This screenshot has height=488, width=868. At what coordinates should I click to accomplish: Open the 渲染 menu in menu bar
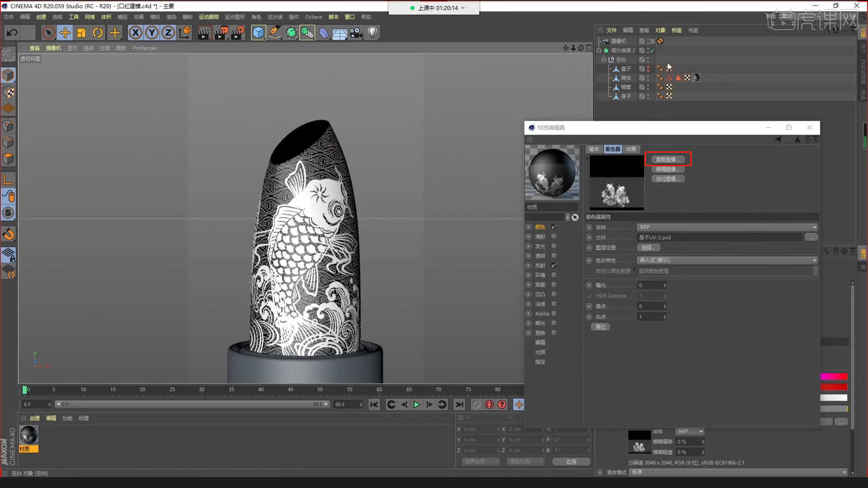pos(171,17)
